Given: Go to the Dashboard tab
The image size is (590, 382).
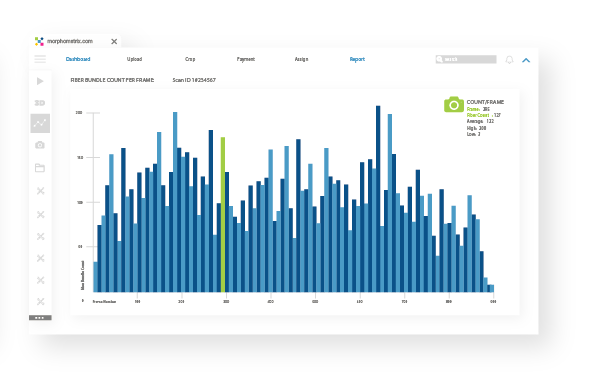Looking at the screenshot, I should coord(78,59).
